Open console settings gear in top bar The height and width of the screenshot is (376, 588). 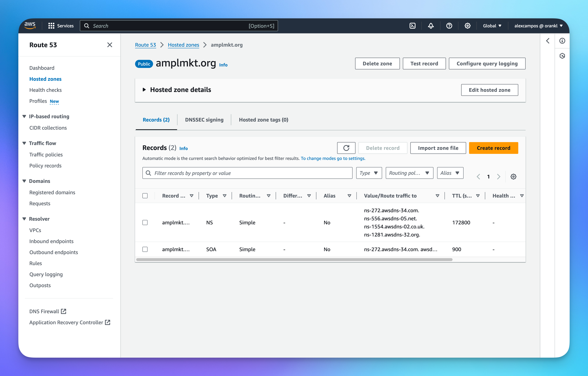click(467, 26)
